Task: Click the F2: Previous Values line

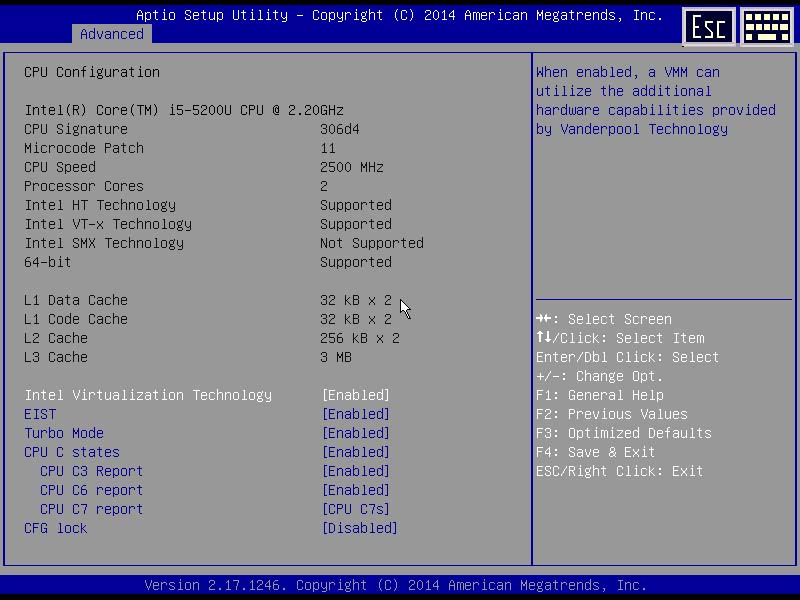Action: click(x=612, y=414)
